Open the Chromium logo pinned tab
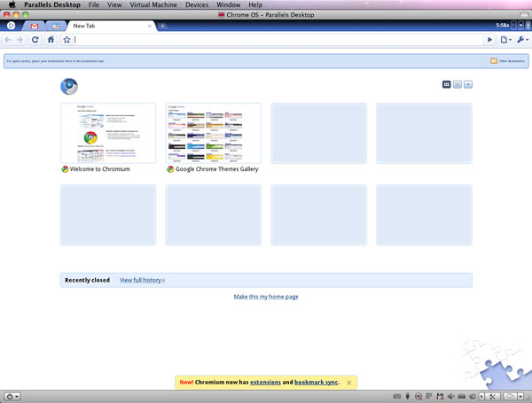532x403 pixels. 11,26
